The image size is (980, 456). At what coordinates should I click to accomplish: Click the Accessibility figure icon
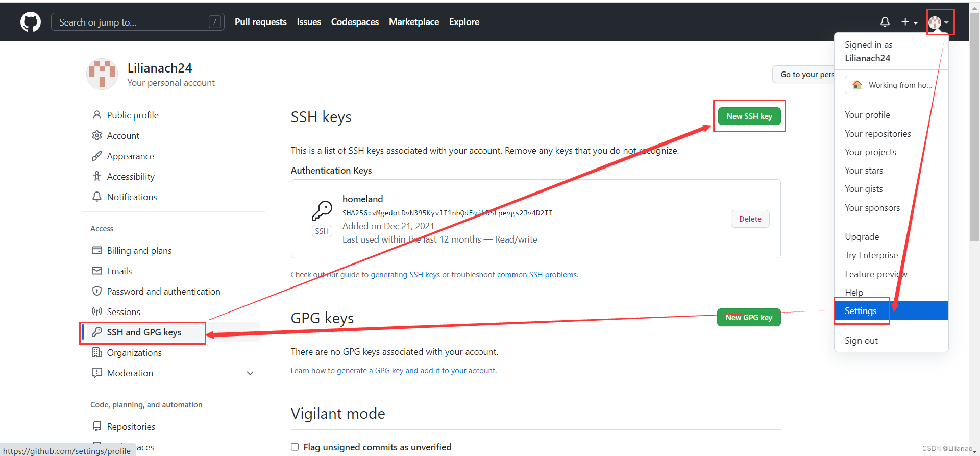97,176
